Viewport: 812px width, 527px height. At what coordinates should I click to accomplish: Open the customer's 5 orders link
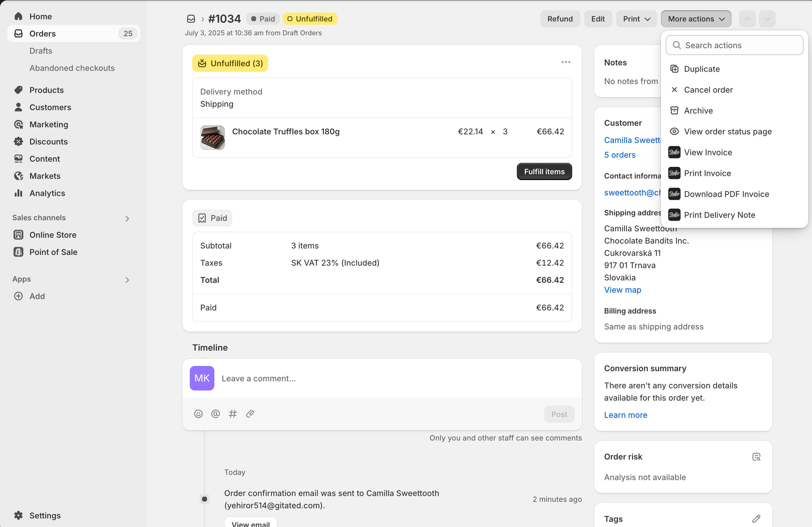click(619, 155)
